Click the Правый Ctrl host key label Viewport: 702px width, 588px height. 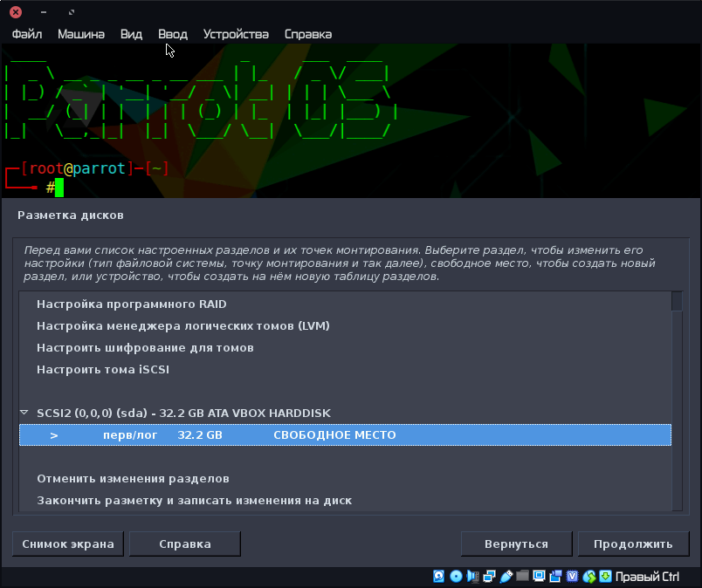(x=647, y=577)
